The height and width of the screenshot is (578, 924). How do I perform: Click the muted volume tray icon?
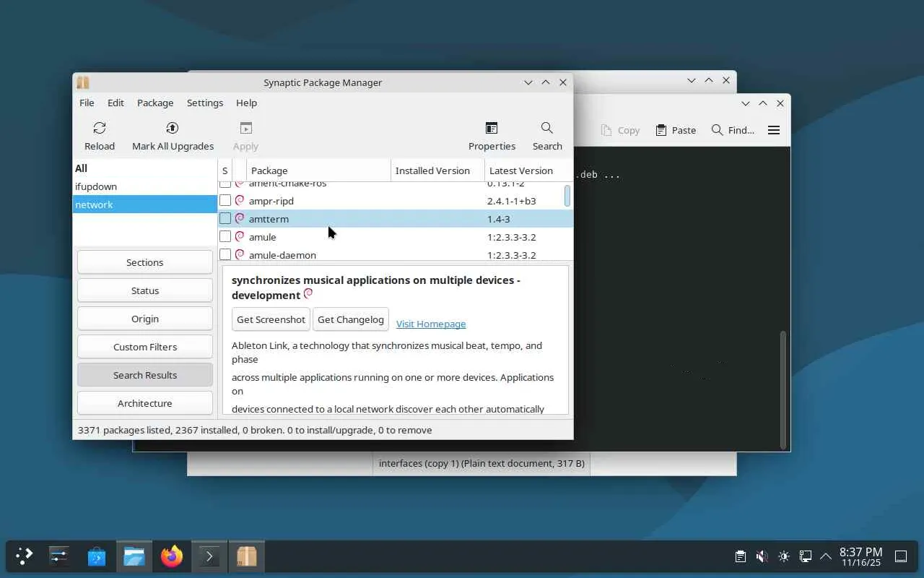point(762,556)
